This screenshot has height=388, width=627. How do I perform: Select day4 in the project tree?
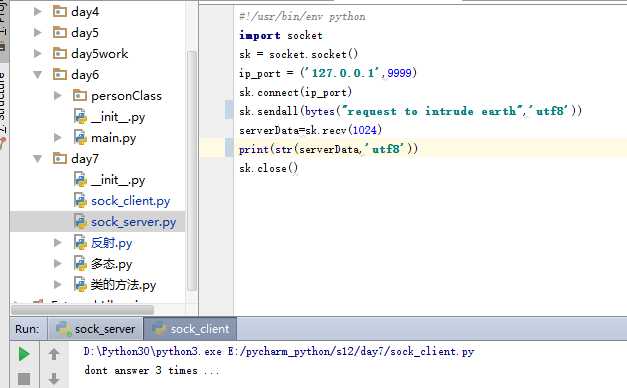pos(85,12)
